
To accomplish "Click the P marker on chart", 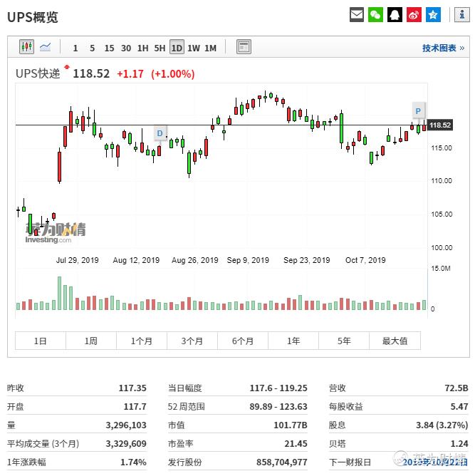I will (418, 111).
